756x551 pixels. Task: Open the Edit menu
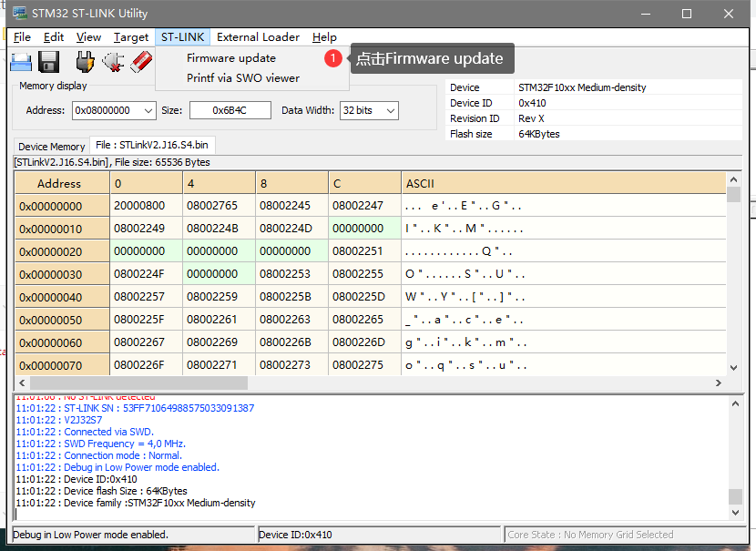point(54,37)
